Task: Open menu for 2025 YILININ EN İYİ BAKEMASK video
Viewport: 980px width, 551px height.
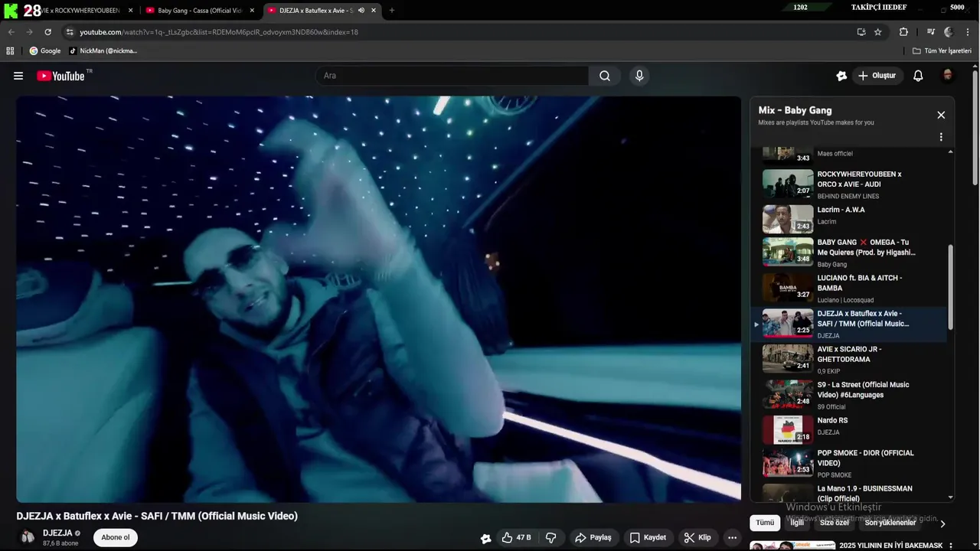Action: [950, 546]
